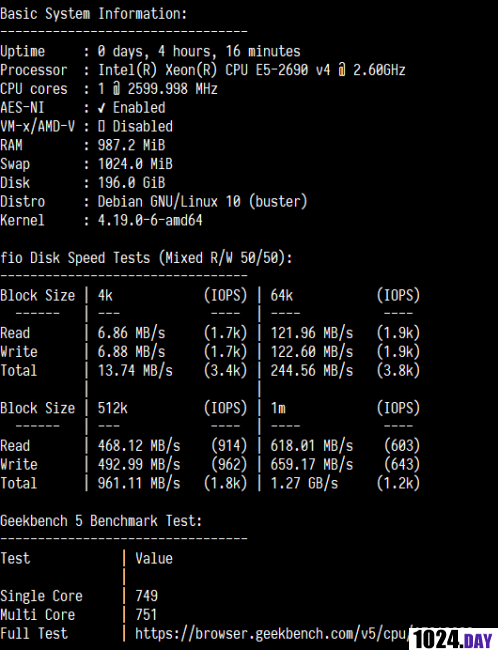
Task: Click the 1024.DAY watermark logo
Action: (453, 639)
